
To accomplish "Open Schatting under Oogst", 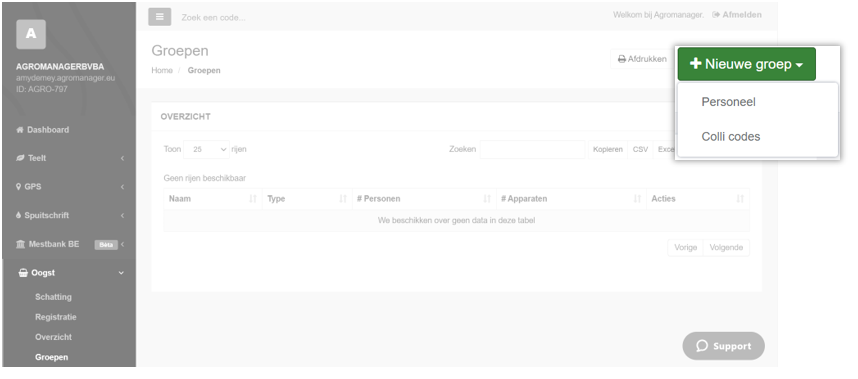I will [53, 297].
